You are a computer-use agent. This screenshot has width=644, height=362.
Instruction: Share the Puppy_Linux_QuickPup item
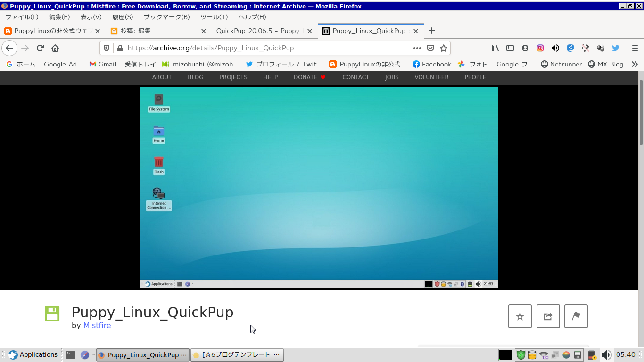tap(548, 316)
